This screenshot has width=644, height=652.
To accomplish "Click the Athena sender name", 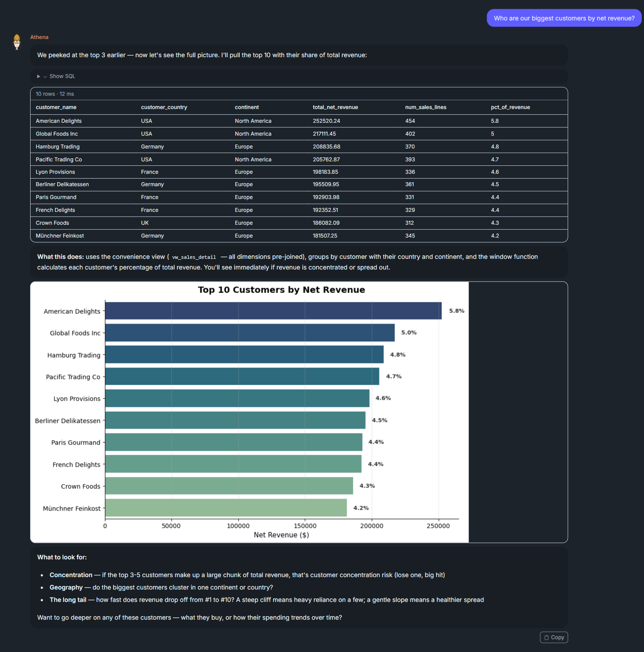I will [x=39, y=37].
